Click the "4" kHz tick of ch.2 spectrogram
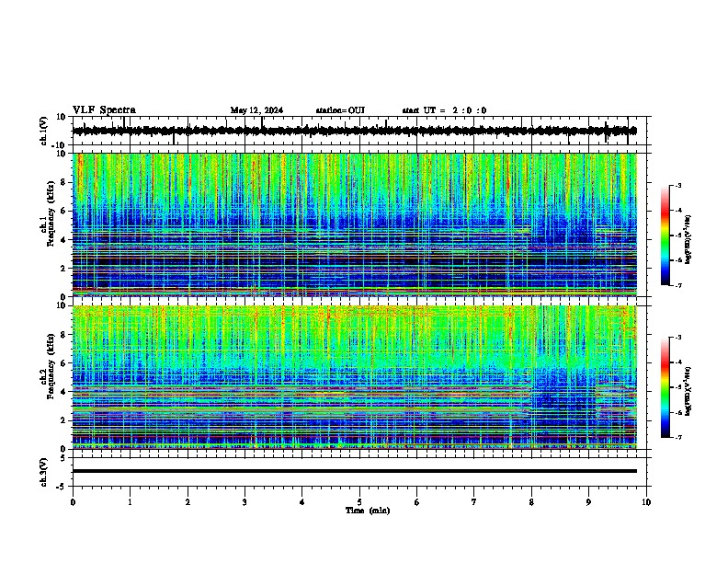The width and height of the screenshot is (728, 563). tap(63, 392)
